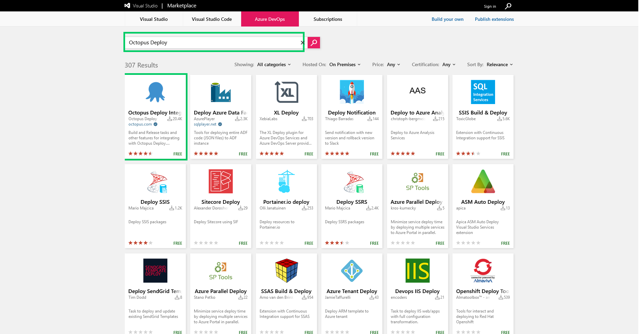
Task: Open the Sitecore Deploy red icon
Action: tap(221, 181)
